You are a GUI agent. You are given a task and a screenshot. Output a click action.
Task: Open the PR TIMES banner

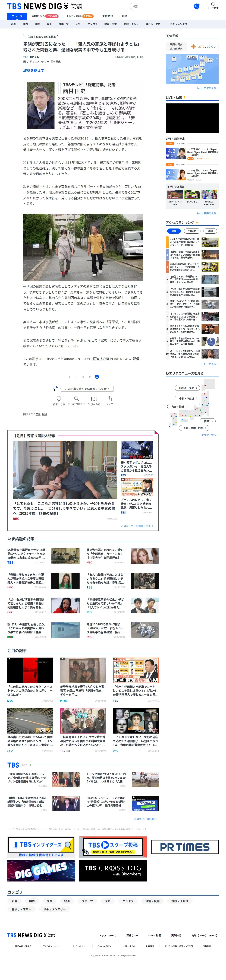click(185, 846)
